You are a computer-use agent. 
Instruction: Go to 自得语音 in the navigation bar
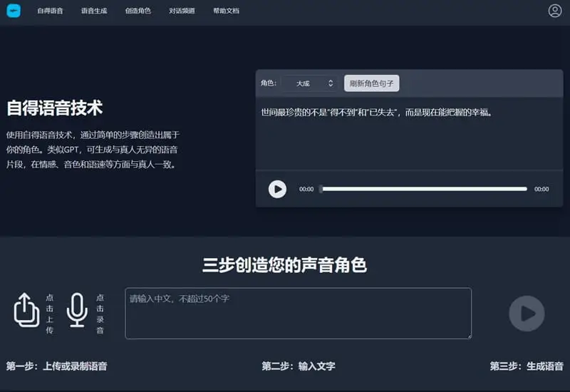pos(51,11)
